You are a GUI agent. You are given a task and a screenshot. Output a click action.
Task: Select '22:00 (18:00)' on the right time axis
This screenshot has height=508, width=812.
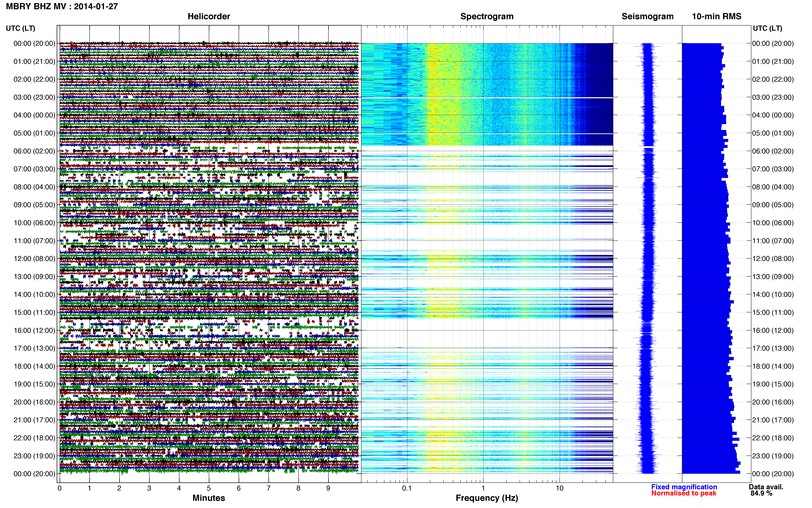tap(773, 438)
